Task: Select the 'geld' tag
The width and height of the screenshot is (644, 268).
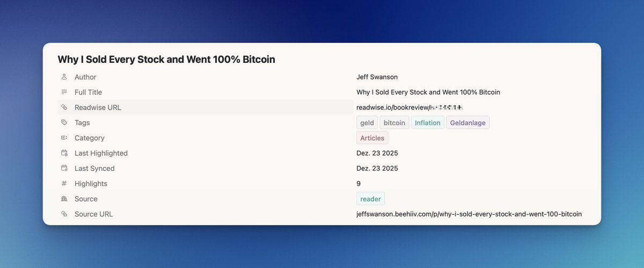Action: click(x=367, y=123)
